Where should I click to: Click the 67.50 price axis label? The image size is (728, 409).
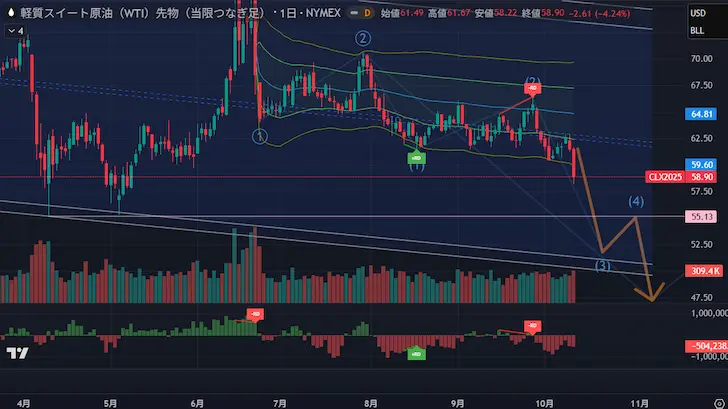pos(702,85)
